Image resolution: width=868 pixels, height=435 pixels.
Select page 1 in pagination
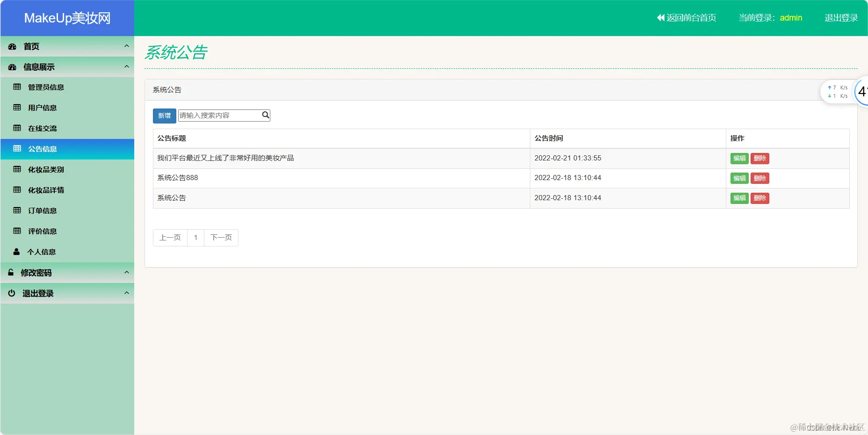195,238
